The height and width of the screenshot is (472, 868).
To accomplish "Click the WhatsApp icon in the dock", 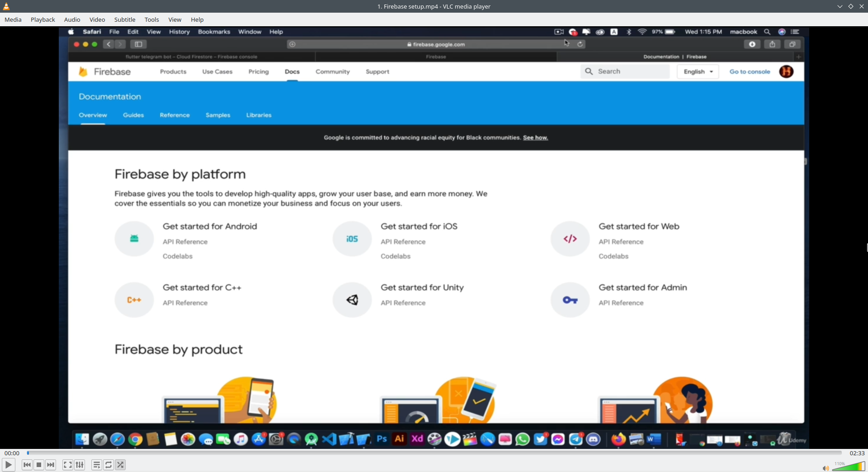I will (x=523, y=439).
